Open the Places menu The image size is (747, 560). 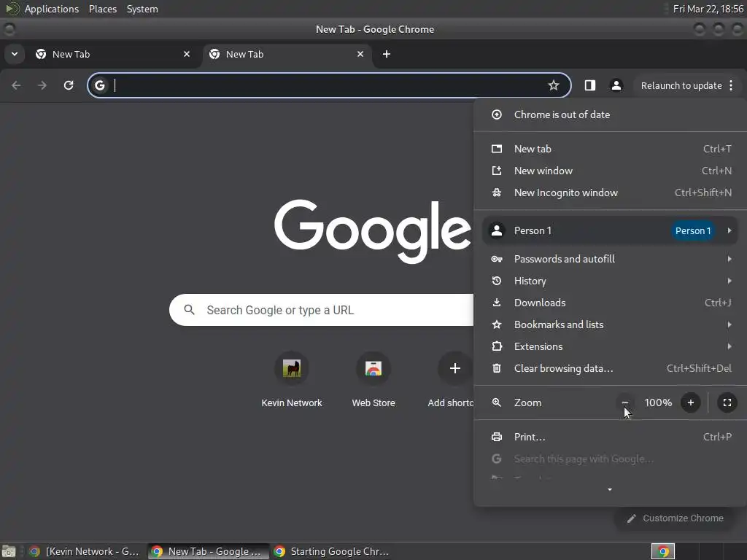pyautogui.click(x=103, y=9)
